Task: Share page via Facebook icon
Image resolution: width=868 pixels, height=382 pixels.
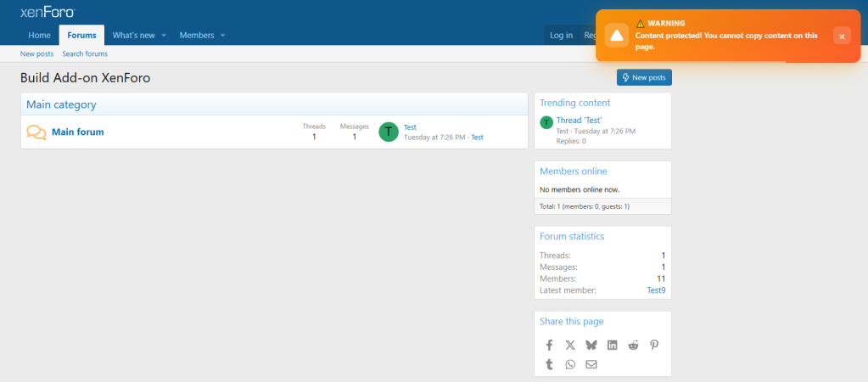Action: [549, 345]
